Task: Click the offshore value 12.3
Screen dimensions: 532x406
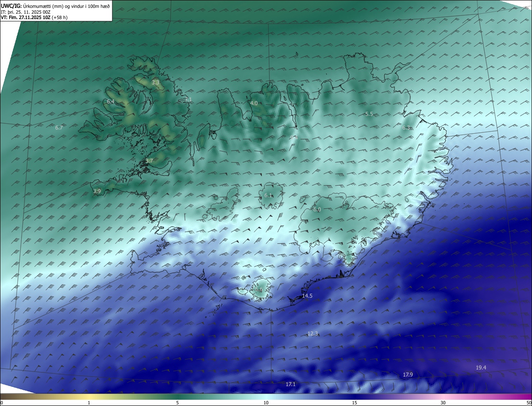Action: pyautogui.click(x=313, y=333)
